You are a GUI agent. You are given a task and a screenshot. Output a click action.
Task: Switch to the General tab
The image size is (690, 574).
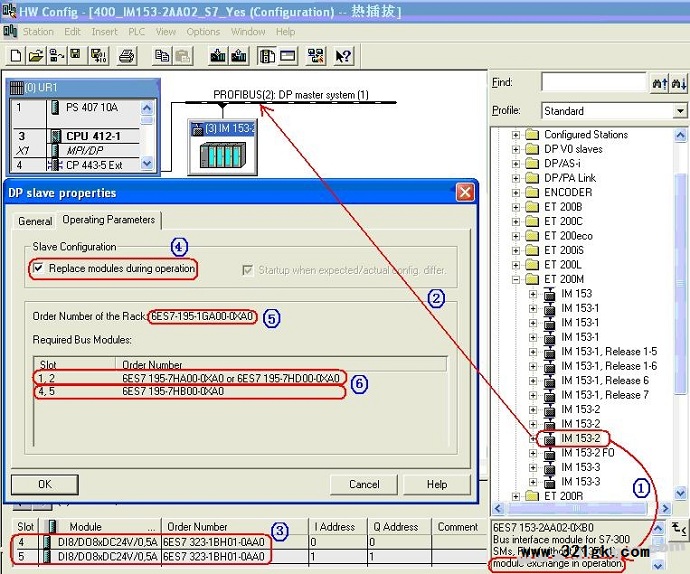point(35,221)
